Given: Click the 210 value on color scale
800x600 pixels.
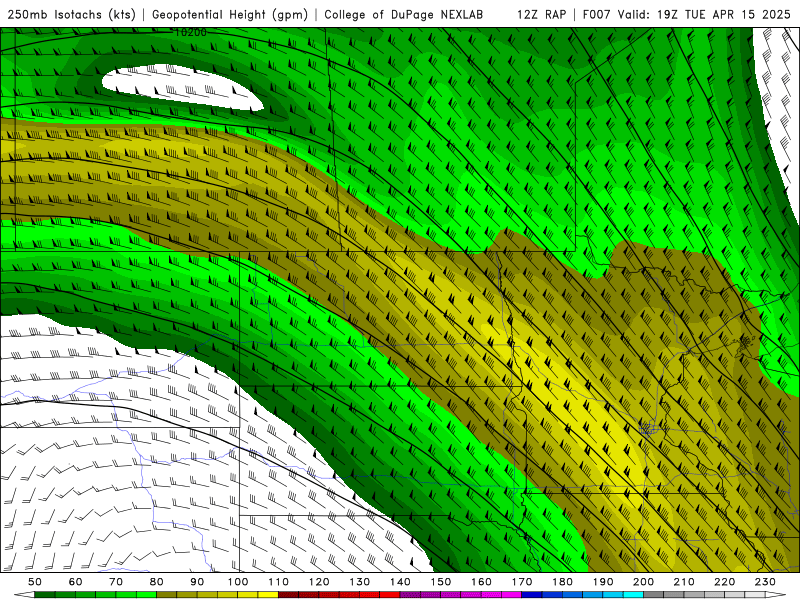Looking at the screenshot, I should click(x=684, y=582).
